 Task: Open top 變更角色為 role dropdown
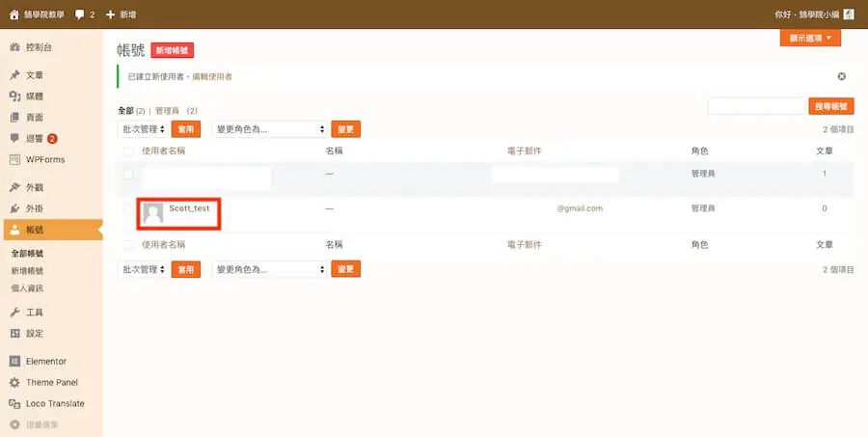pos(270,129)
